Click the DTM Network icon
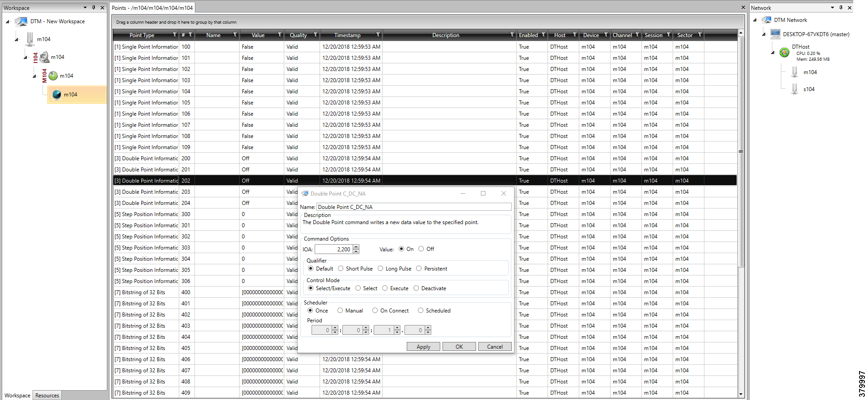The width and height of the screenshot is (868, 400). point(767,20)
